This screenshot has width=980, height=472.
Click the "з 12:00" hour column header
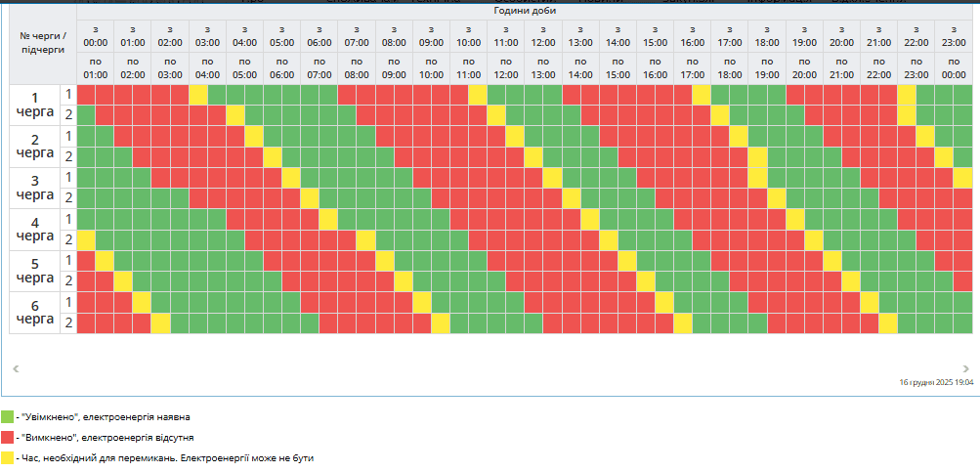(543, 36)
